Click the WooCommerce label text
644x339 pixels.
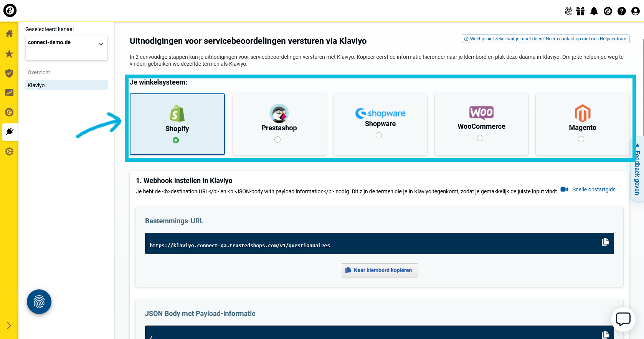pos(481,126)
